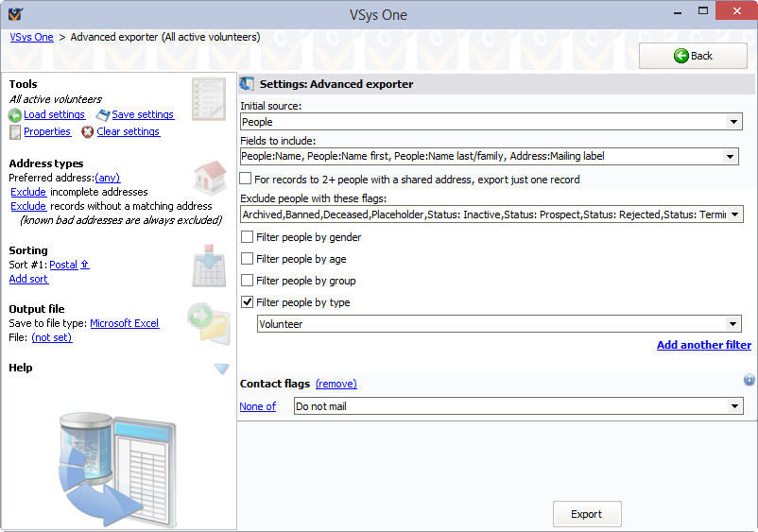Open the Initial source dropdown
This screenshot has height=532, width=758.
[x=734, y=122]
